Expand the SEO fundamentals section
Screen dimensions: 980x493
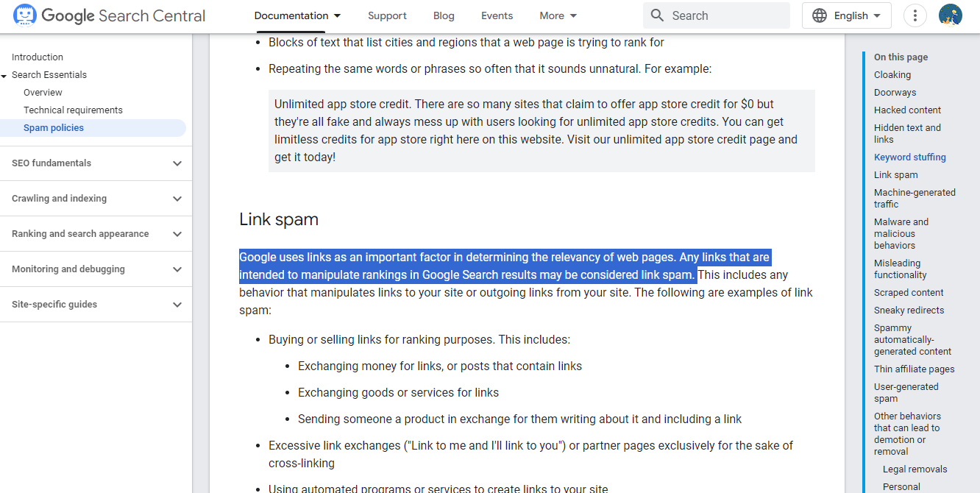pos(96,163)
